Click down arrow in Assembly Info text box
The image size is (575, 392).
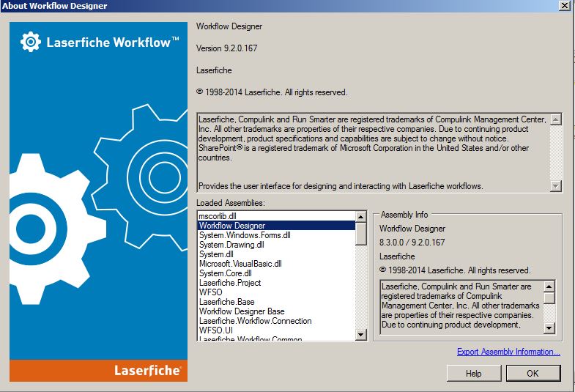tap(549, 328)
